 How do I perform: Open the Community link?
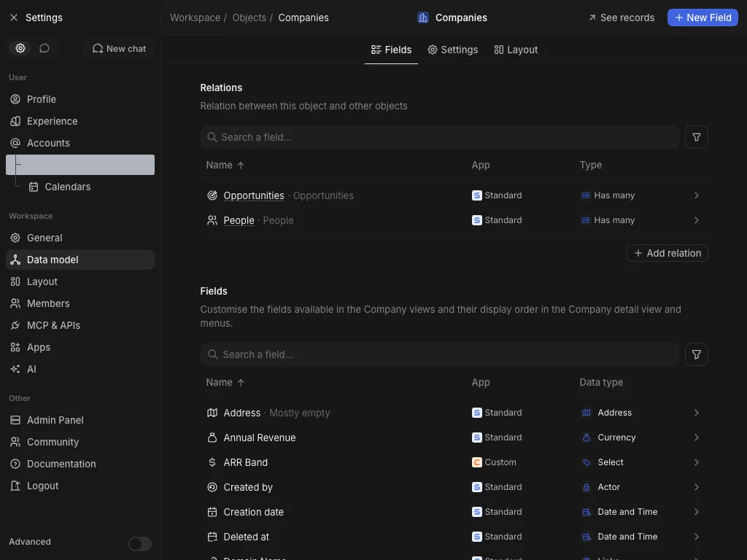point(80,442)
